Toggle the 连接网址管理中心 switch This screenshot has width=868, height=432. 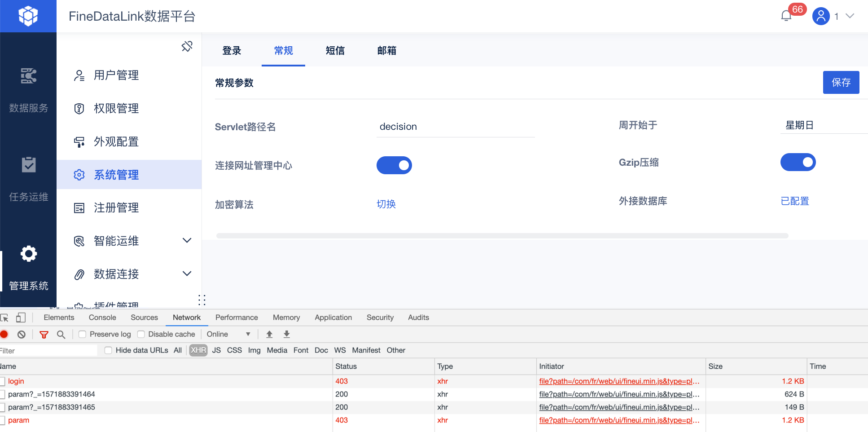394,165
